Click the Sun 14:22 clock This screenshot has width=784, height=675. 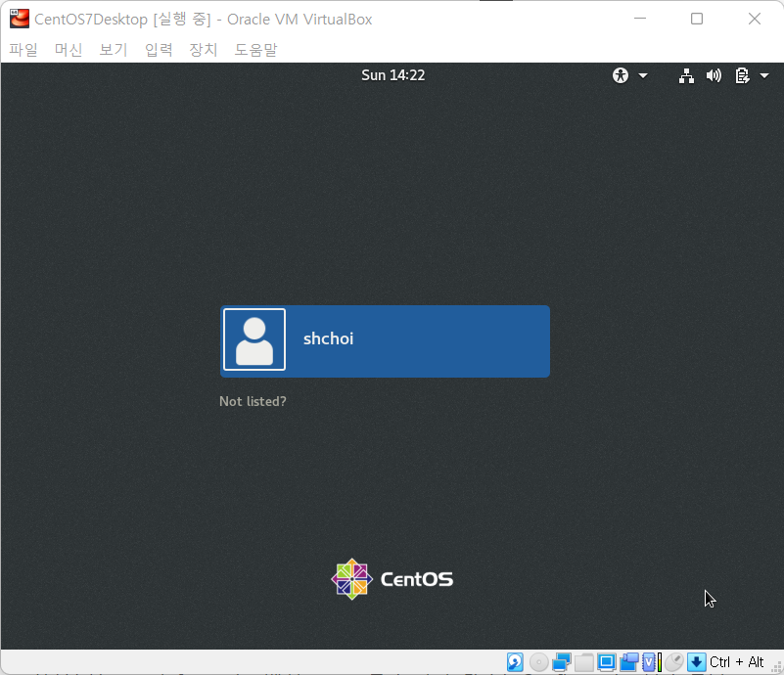pos(393,75)
